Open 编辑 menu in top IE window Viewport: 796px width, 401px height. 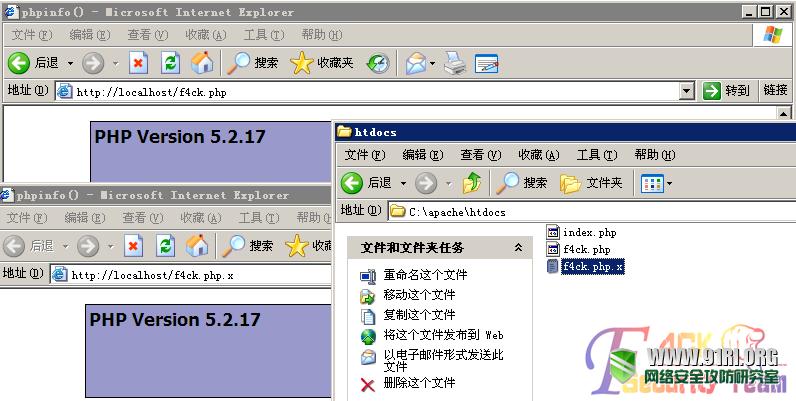[90, 35]
